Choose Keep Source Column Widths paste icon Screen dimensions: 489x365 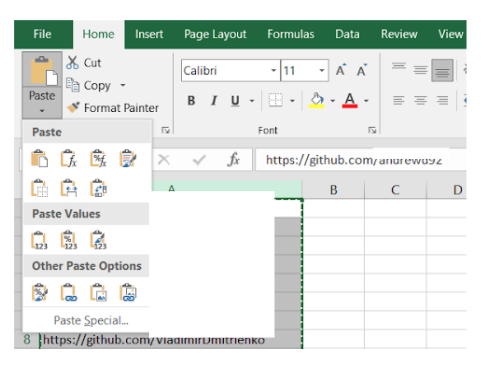coord(69,188)
